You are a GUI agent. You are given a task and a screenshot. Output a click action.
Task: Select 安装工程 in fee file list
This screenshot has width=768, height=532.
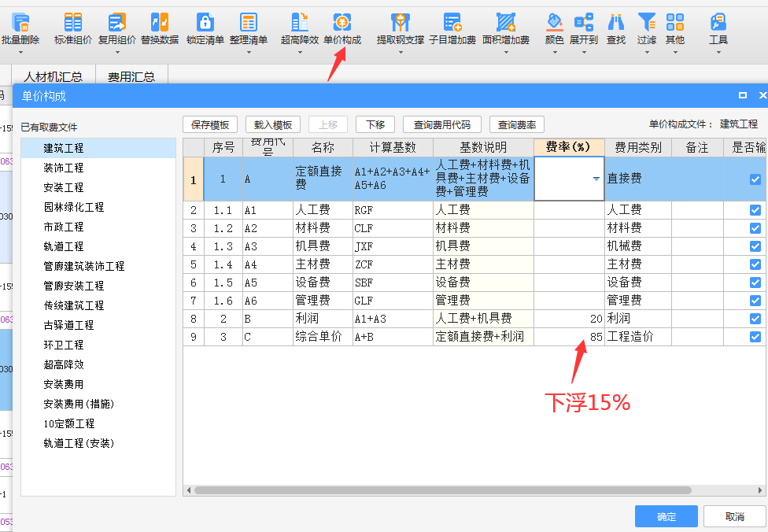coord(98,187)
